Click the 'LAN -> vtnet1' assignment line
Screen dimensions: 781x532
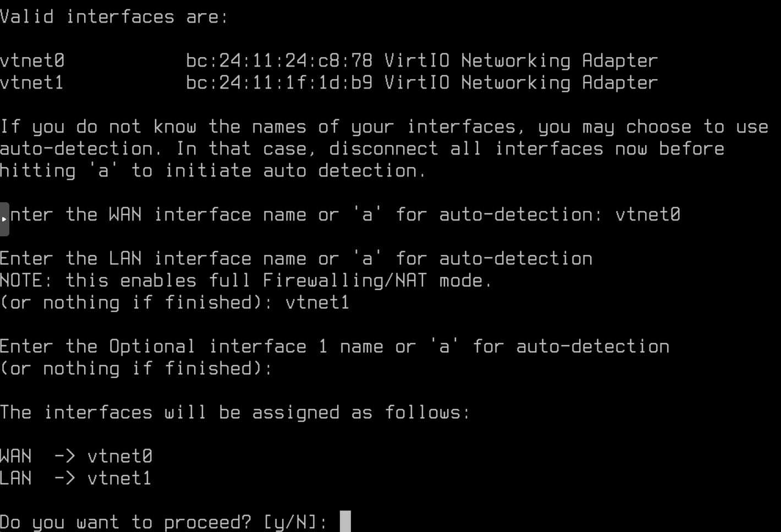click(76, 478)
